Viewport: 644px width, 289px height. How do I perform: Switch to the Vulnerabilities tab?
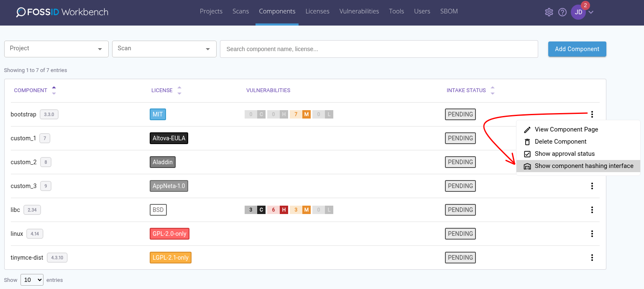click(x=359, y=12)
